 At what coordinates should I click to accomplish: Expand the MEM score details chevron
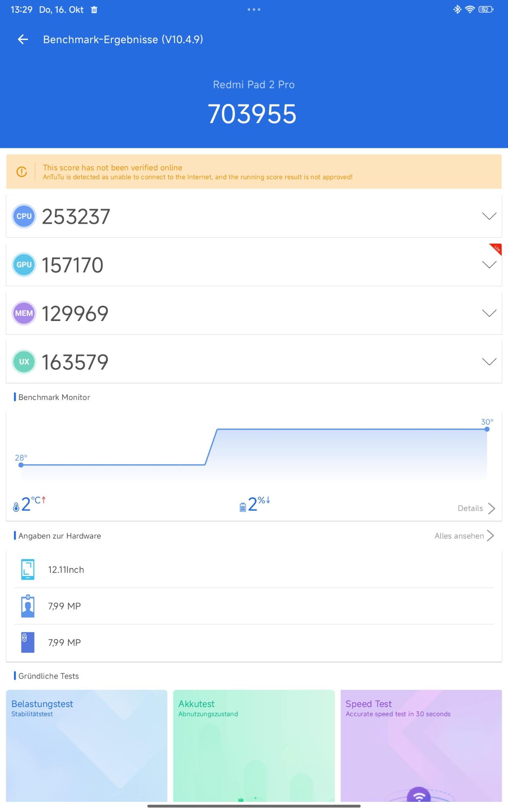point(489,313)
